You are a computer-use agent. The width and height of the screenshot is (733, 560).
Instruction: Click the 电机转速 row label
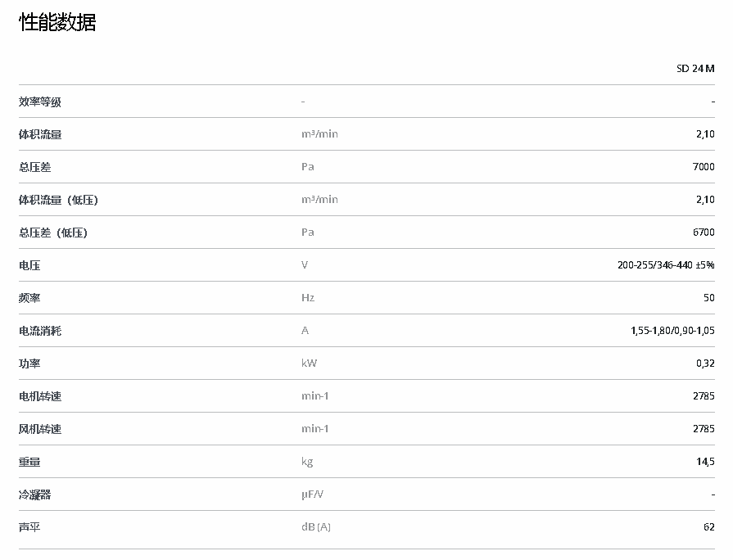(40, 396)
